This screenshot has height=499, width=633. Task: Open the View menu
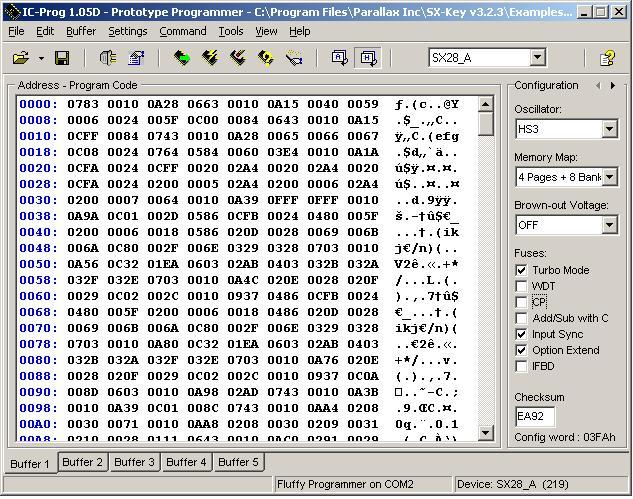pyautogui.click(x=266, y=31)
